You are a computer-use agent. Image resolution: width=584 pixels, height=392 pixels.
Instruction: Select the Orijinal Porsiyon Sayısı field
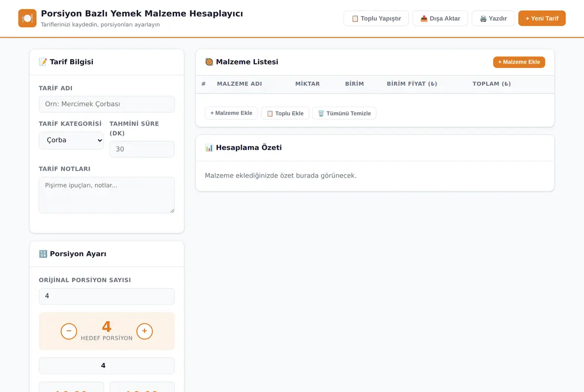click(x=107, y=296)
